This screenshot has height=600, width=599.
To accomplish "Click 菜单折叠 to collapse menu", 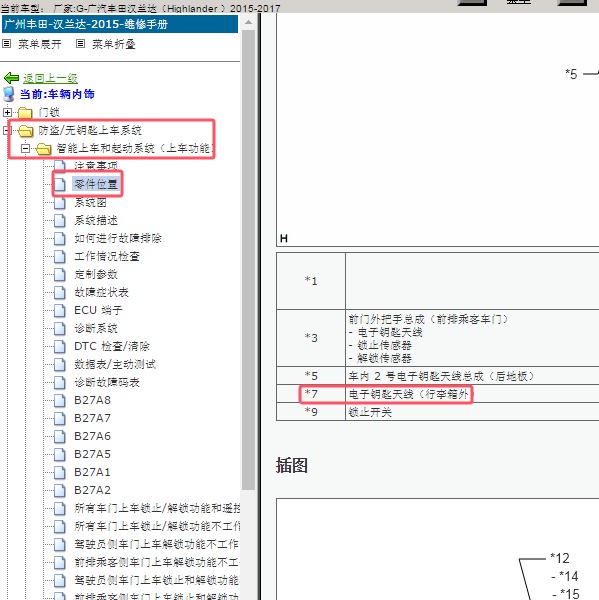I will pyautogui.click(x=114, y=44).
